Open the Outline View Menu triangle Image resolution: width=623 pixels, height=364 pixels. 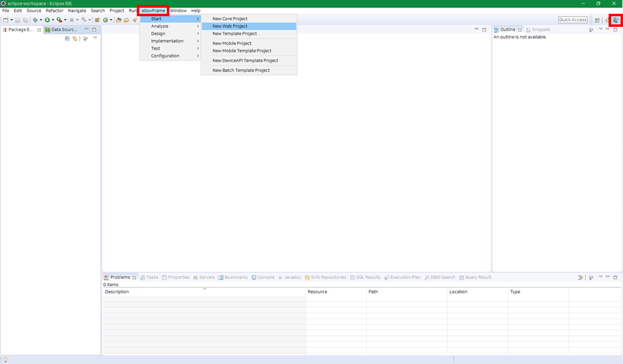tap(601, 29)
